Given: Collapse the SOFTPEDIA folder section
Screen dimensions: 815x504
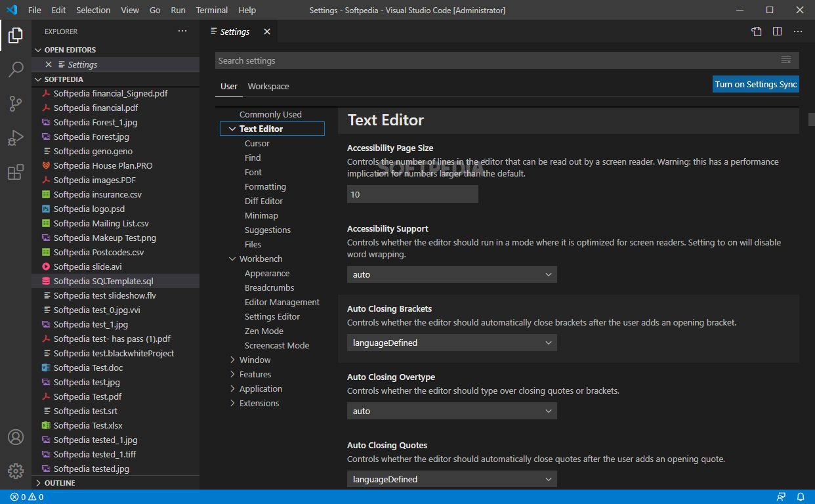Looking at the screenshot, I should pyautogui.click(x=115, y=79).
